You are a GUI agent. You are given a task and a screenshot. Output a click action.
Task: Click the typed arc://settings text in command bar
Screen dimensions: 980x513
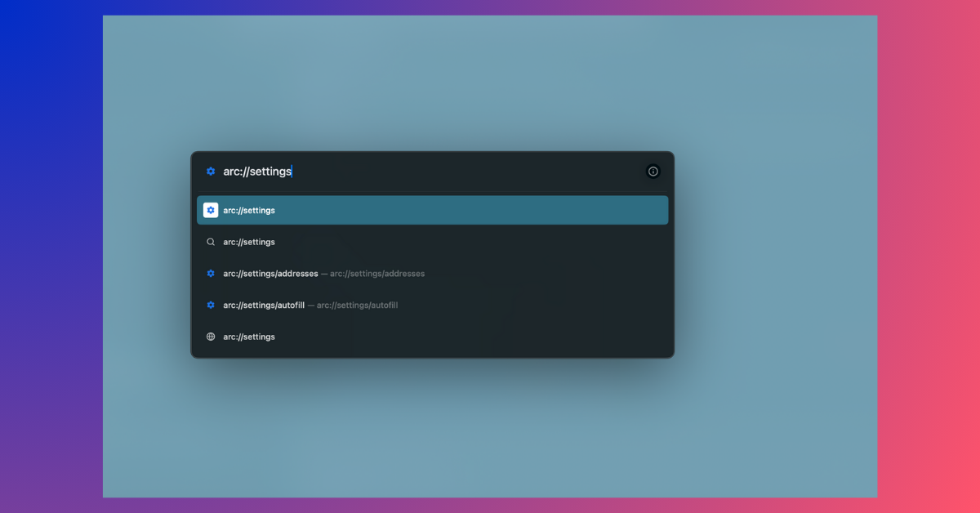tap(256, 172)
